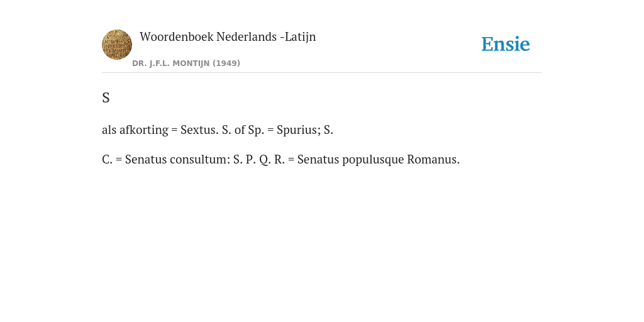Select the word Sextus
Image resolution: width=644 pixels, height=322 pixels.
199,130
